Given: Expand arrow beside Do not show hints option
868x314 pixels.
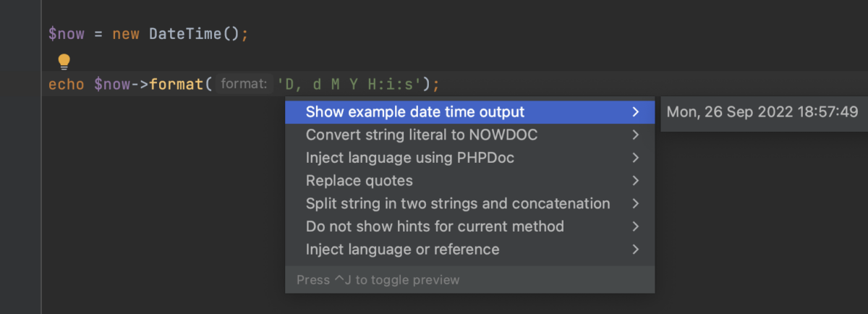Looking at the screenshot, I should coord(635,226).
